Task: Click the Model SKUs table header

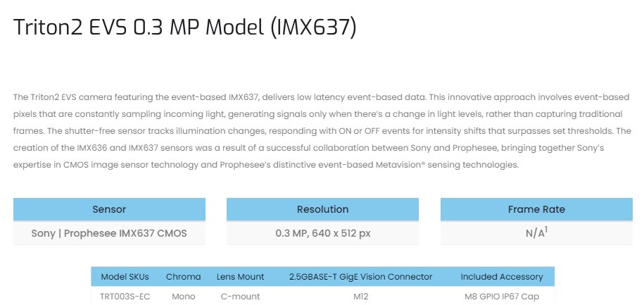Action: (x=125, y=277)
